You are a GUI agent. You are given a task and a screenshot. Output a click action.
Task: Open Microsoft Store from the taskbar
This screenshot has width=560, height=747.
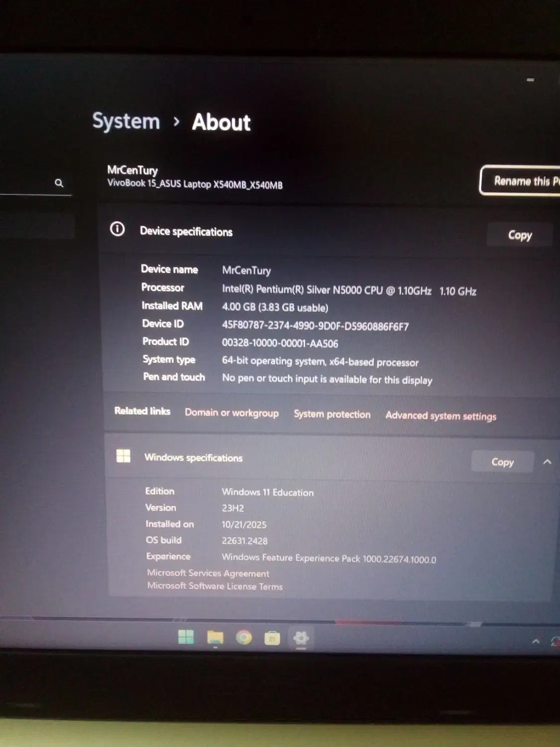[272, 638]
